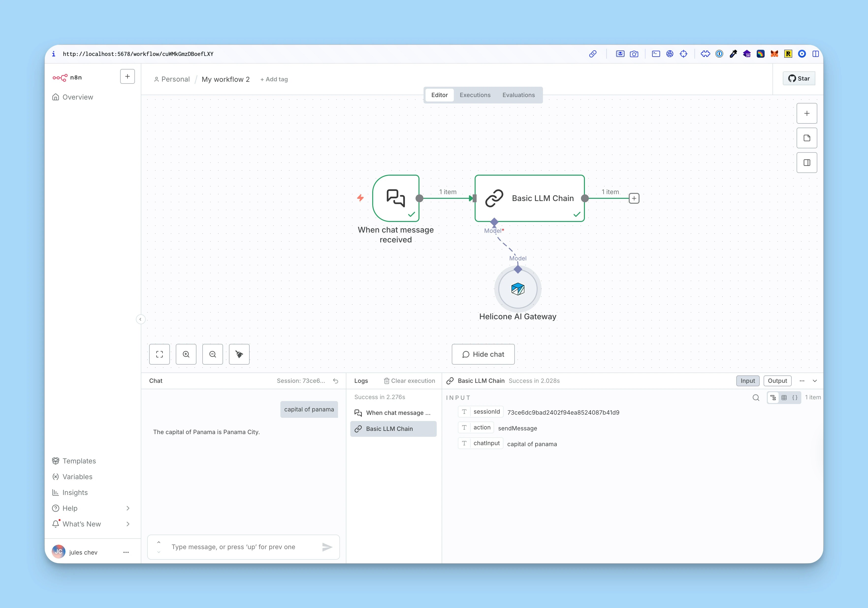Select the zoom out icon on canvas toolbar
The width and height of the screenshot is (868, 608).
[212, 354]
